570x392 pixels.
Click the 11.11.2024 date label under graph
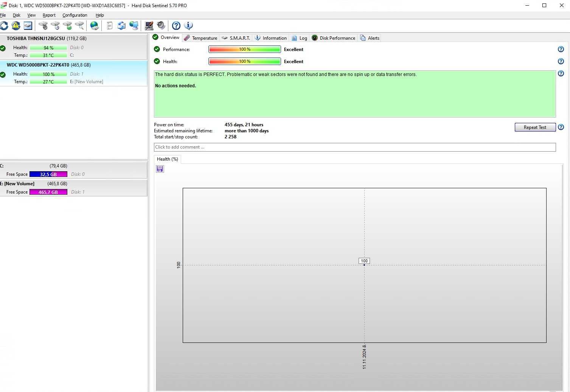point(364,357)
